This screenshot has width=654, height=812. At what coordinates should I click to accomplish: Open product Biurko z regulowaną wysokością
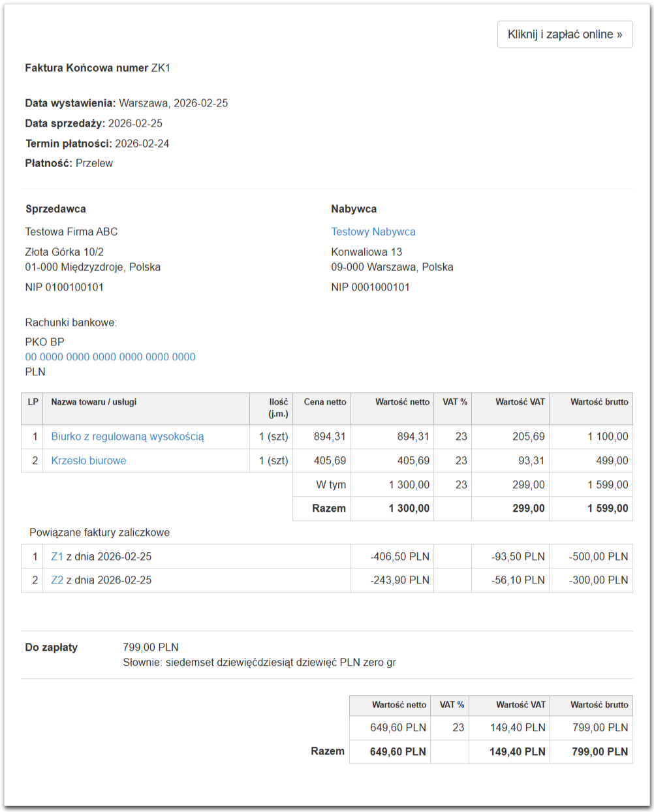[127, 437]
